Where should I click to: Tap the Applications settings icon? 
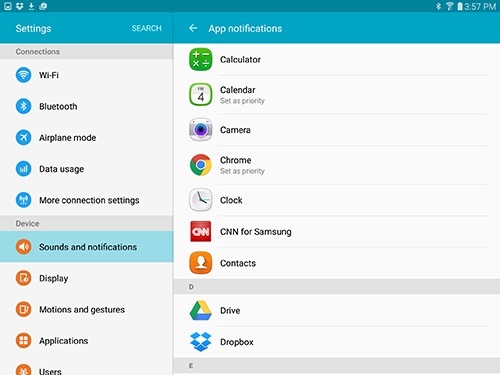pyautogui.click(x=23, y=341)
